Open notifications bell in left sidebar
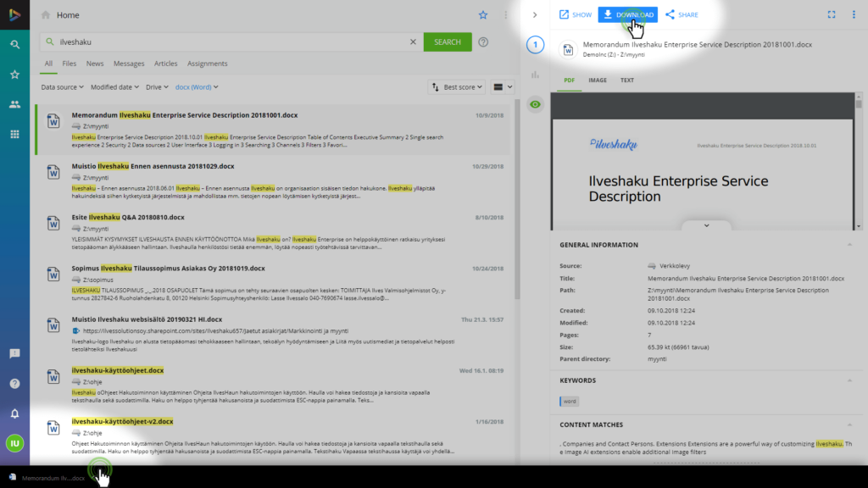This screenshot has width=868, height=488. pos(15,413)
